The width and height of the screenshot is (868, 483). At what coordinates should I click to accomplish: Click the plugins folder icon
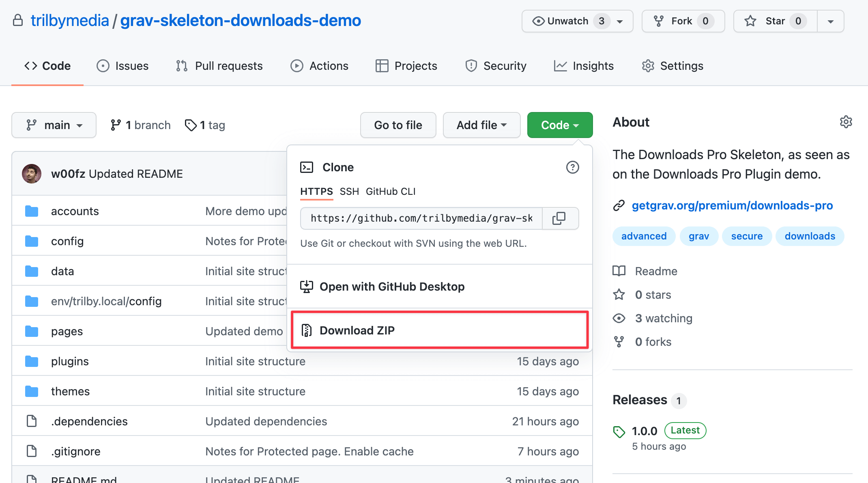point(32,361)
